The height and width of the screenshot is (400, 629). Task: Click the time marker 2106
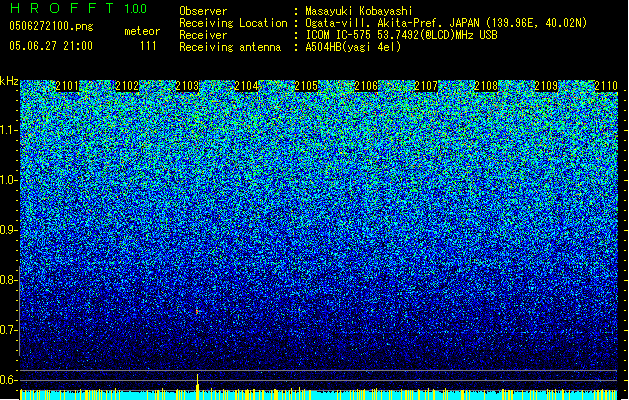coord(366,86)
